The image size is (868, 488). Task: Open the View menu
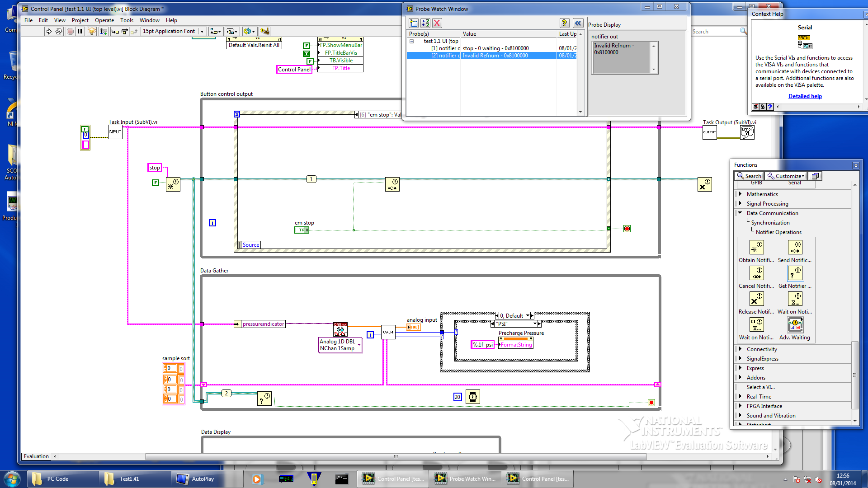pos(60,20)
